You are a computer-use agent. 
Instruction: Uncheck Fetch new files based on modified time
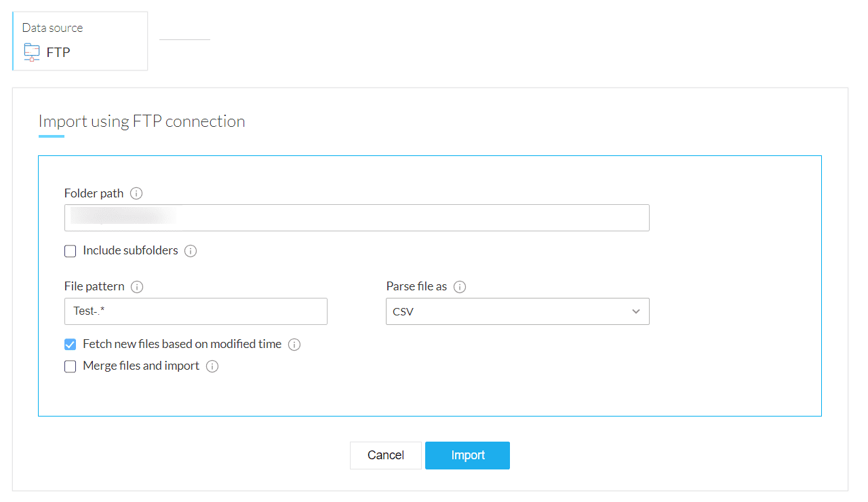(x=71, y=345)
